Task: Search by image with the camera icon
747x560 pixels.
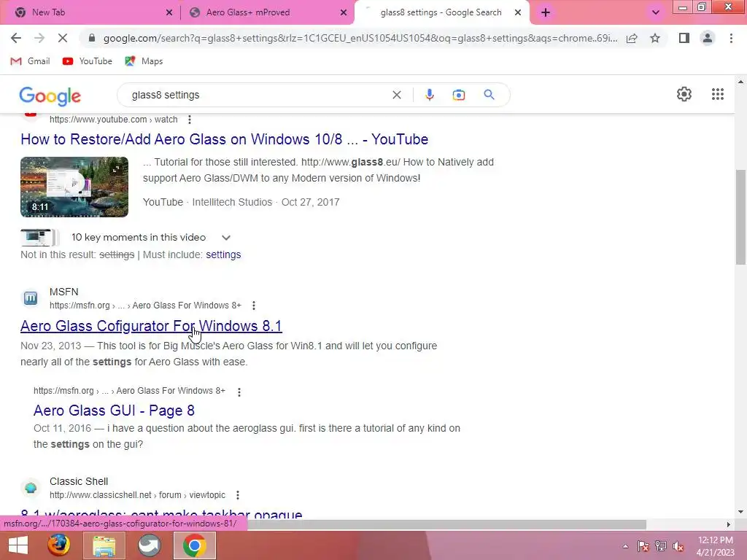Action: (x=458, y=95)
